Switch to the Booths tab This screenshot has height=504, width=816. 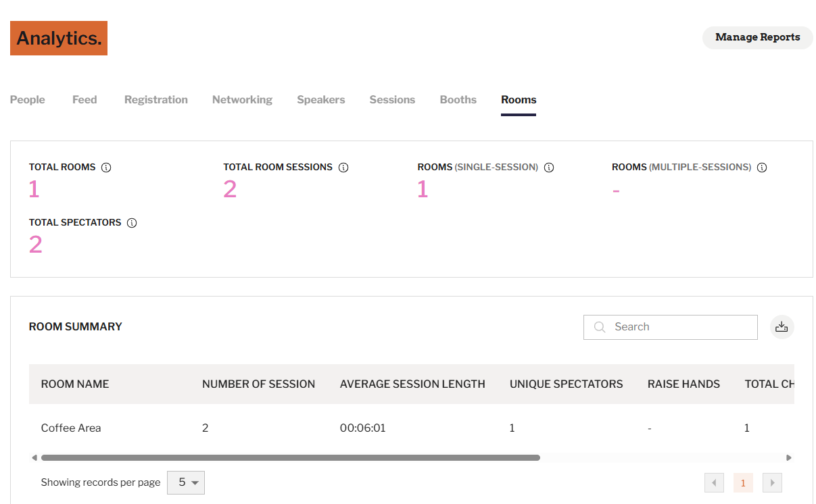point(458,100)
